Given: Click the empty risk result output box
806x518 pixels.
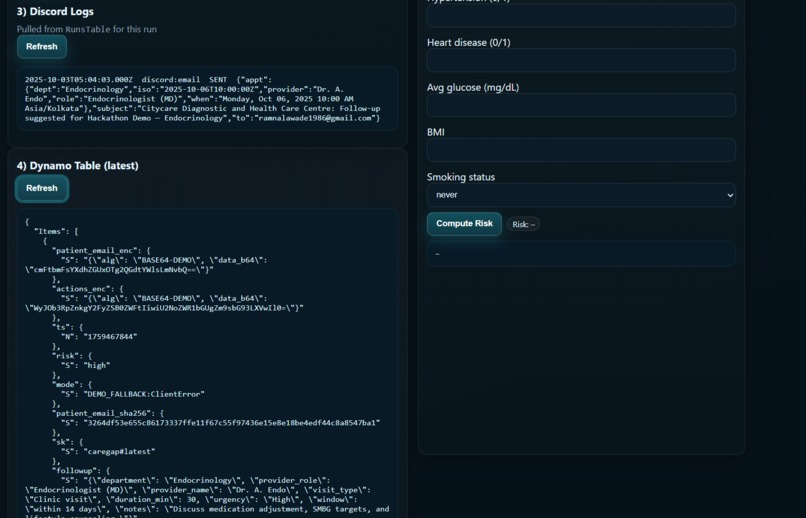Looking at the screenshot, I should 581,253.
